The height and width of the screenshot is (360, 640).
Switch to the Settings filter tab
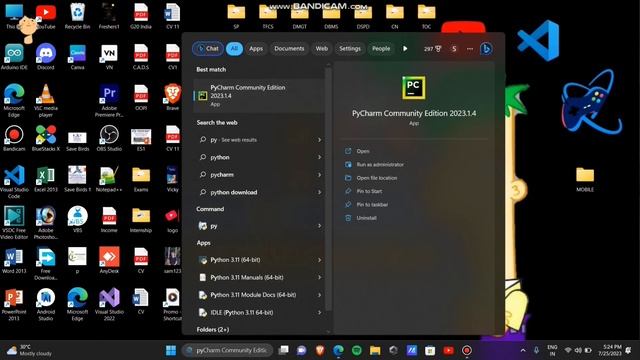pyautogui.click(x=350, y=49)
